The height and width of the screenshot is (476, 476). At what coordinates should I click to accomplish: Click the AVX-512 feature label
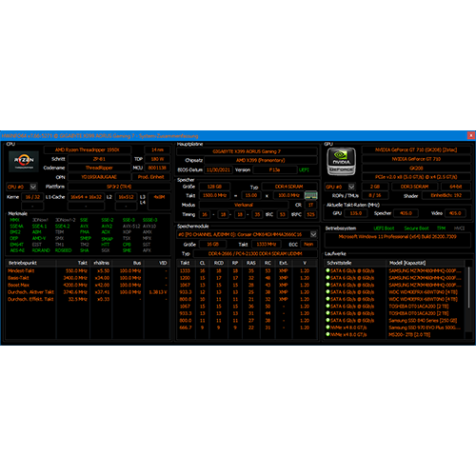pyautogui.click(x=131, y=227)
